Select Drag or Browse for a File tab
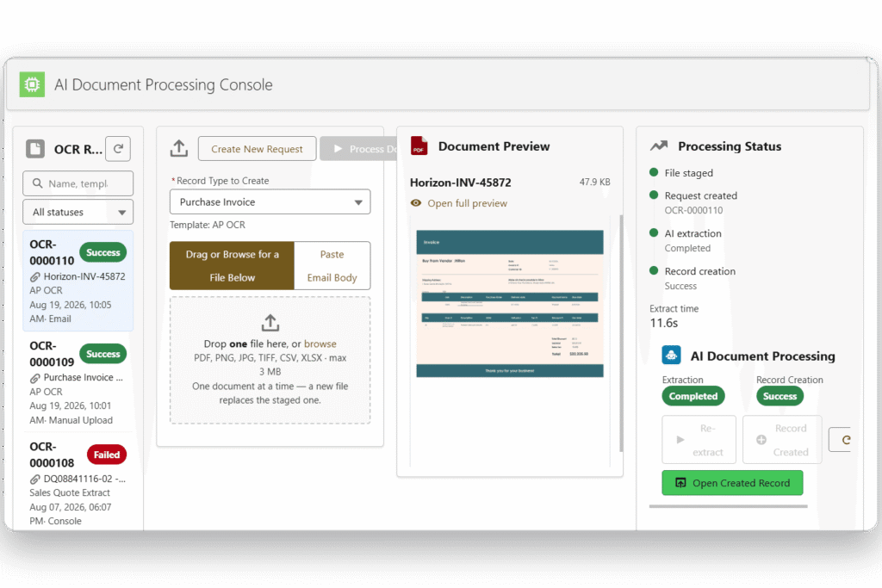This screenshot has height=588, width=882. [232, 266]
